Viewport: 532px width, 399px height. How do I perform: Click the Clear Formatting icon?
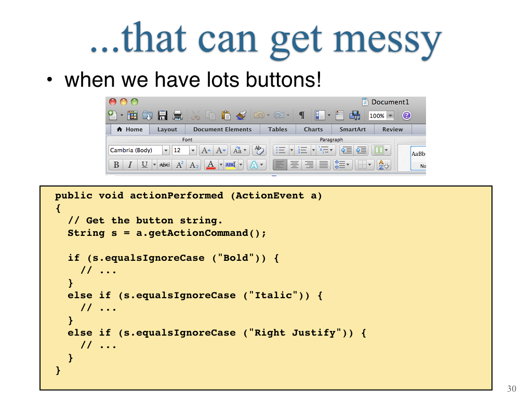[259, 150]
